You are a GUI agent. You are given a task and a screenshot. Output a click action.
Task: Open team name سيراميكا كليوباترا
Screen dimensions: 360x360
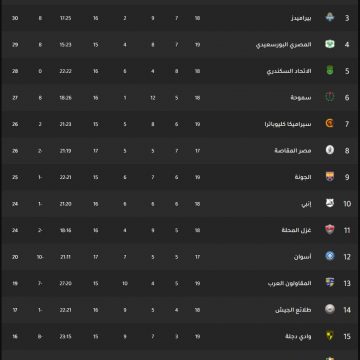(288, 124)
